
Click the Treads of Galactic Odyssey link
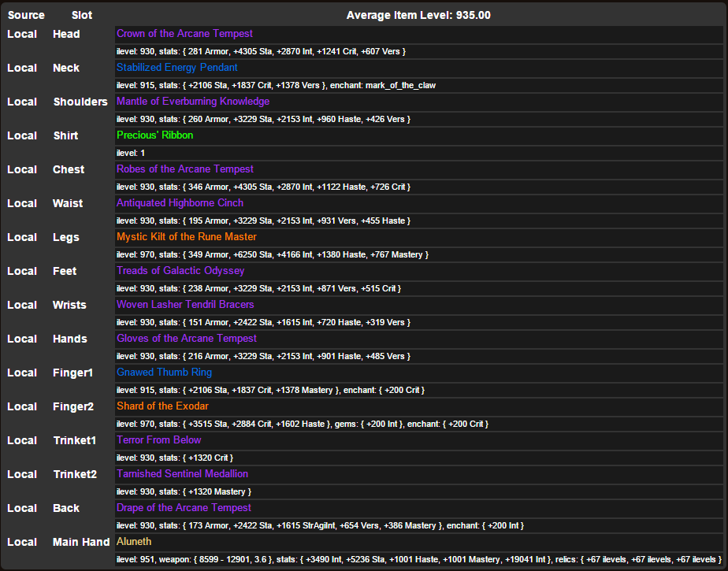pos(180,271)
